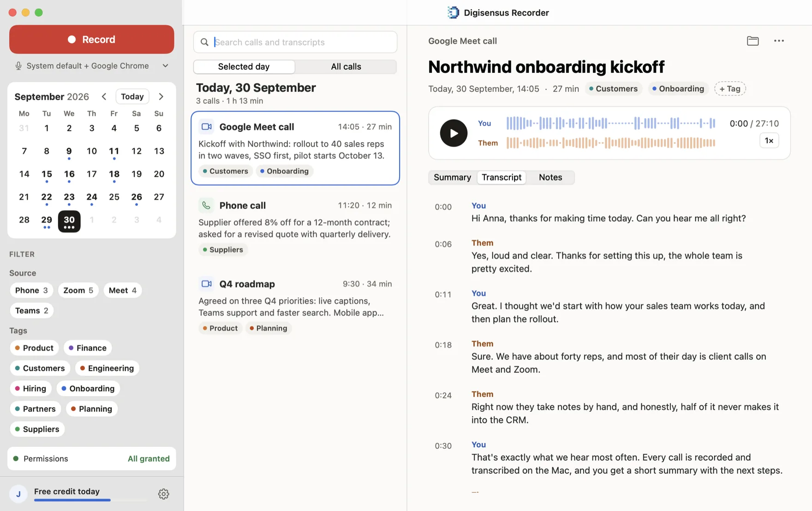This screenshot has height=511, width=812.
Task: Go to next month in calendar
Action: point(161,96)
